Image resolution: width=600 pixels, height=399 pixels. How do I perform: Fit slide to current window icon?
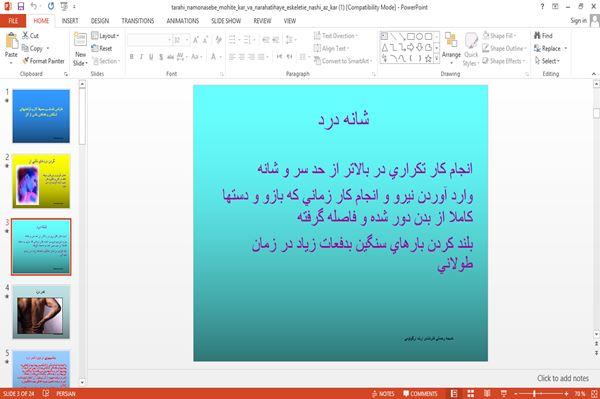tap(594, 394)
